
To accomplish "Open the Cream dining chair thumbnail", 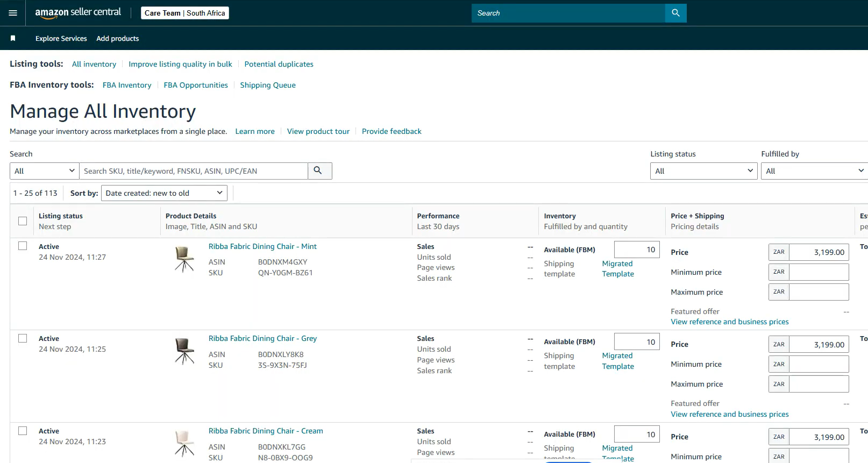I will [184, 443].
